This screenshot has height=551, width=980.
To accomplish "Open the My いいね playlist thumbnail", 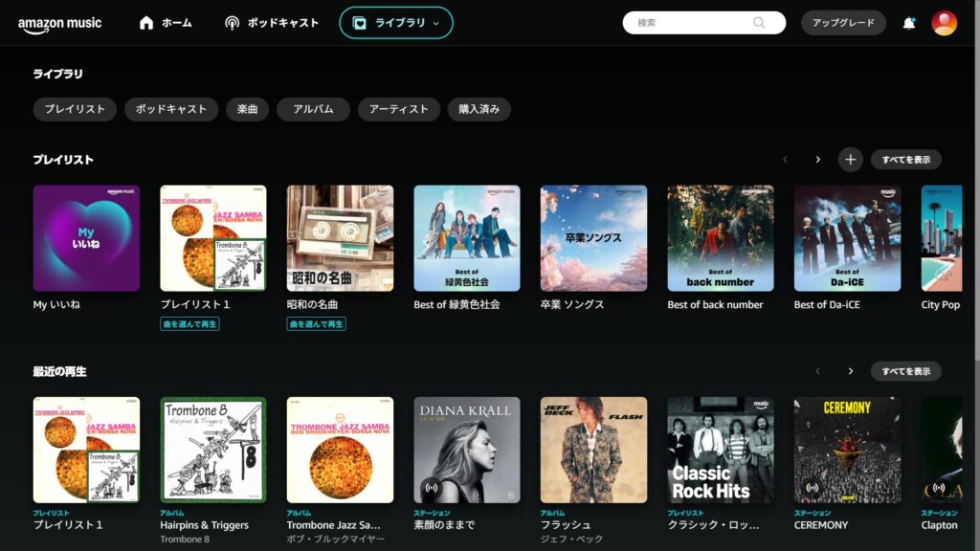I will [86, 238].
